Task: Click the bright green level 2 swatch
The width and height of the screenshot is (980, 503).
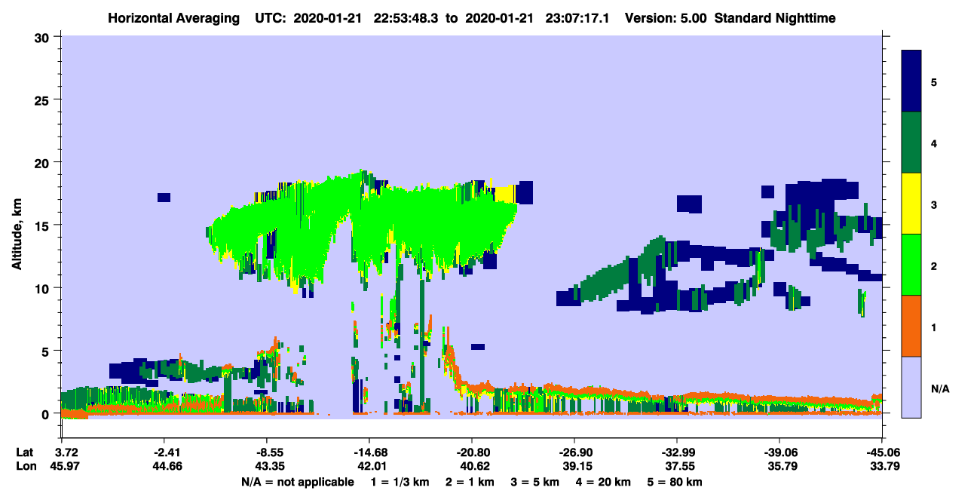Action: coord(911,264)
